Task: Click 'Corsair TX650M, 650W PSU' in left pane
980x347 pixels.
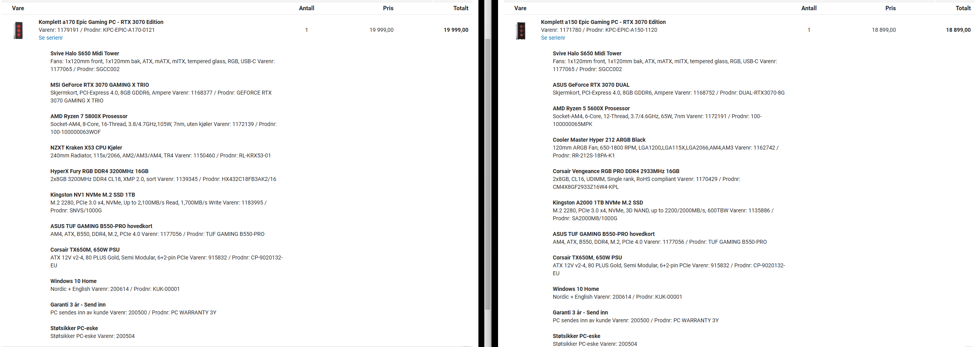Action: pyautogui.click(x=85, y=250)
